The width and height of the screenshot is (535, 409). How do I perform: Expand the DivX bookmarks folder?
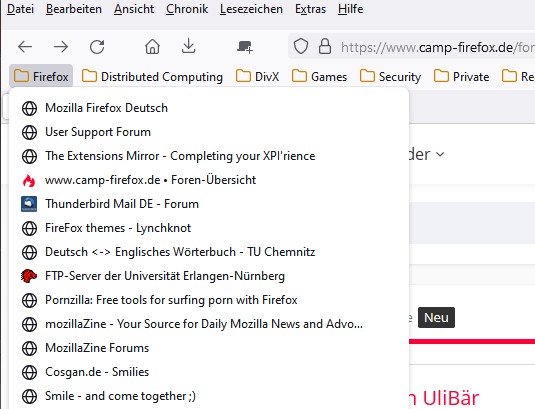coord(258,76)
